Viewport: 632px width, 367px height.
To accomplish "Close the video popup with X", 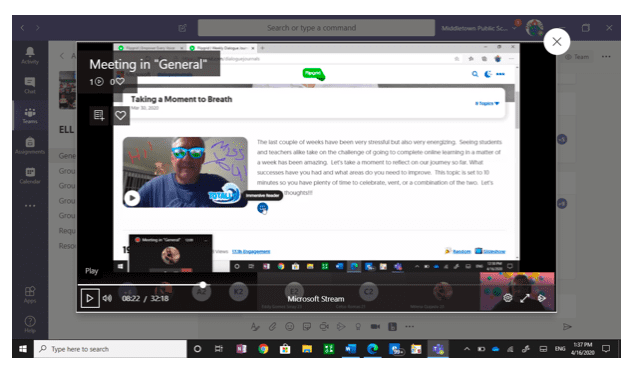I will pos(557,41).
